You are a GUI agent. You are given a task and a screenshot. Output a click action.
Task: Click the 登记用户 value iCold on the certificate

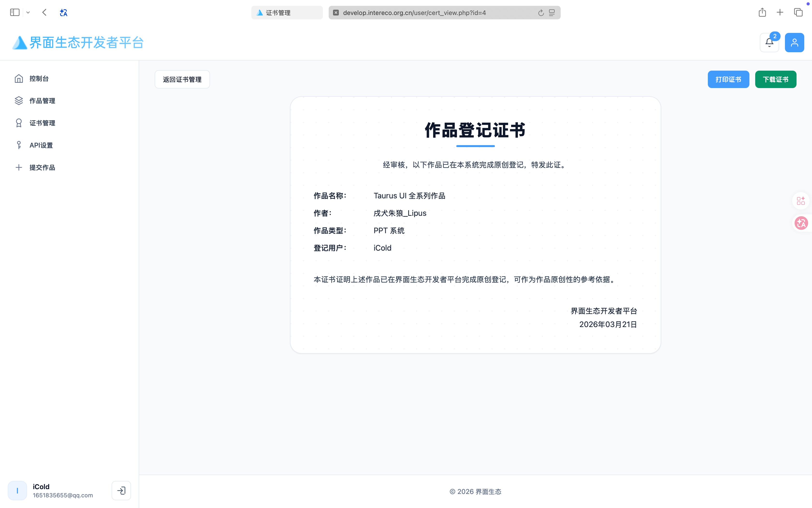click(383, 248)
